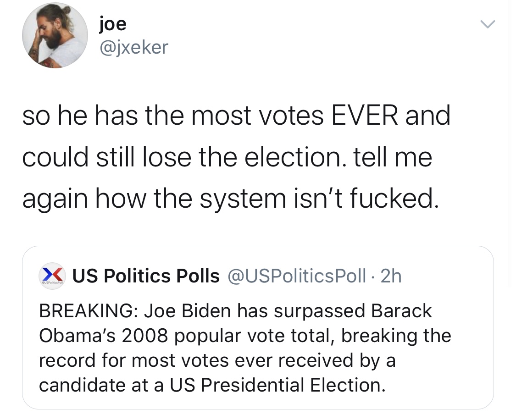
Task: Click "Obama's 2008" in the quoted tweet
Action: click(x=104, y=336)
